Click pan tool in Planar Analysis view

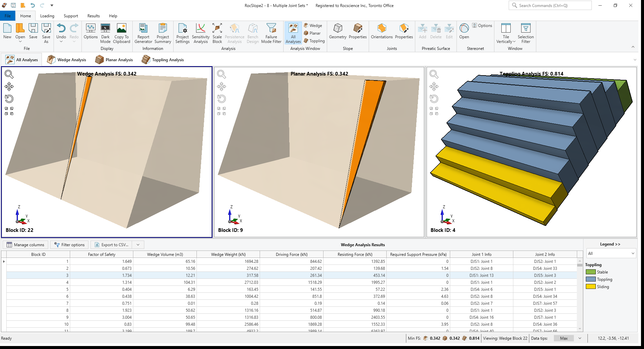(221, 87)
